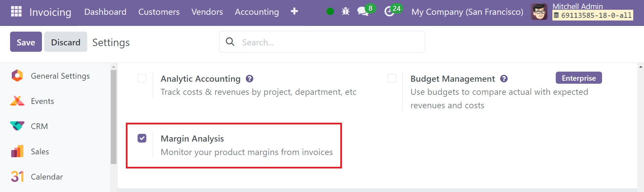Click the plus icon in top menu
Viewport: 644px width, 192px height.
[x=294, y=11]
